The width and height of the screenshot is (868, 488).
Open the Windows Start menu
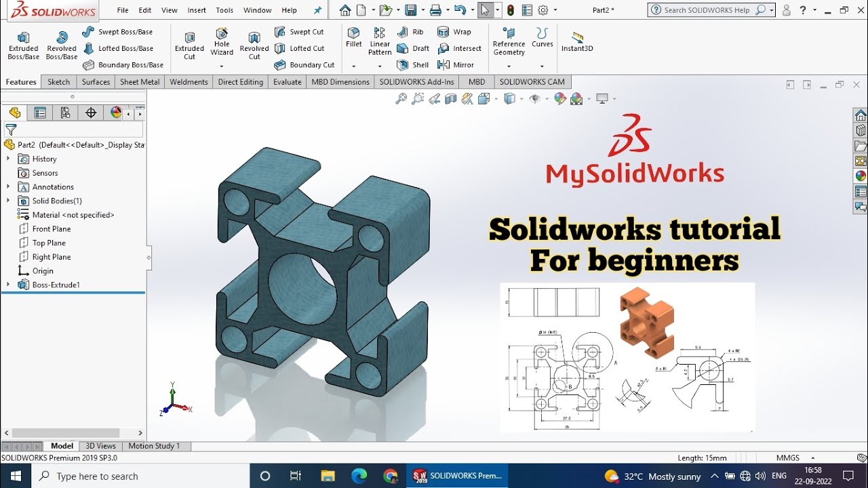16,476
